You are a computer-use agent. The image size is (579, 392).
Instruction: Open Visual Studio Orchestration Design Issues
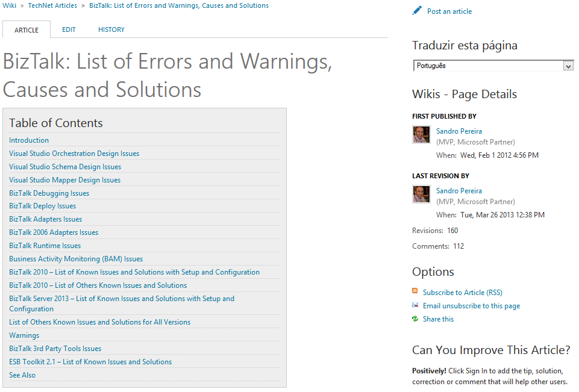tap(74, 154)
